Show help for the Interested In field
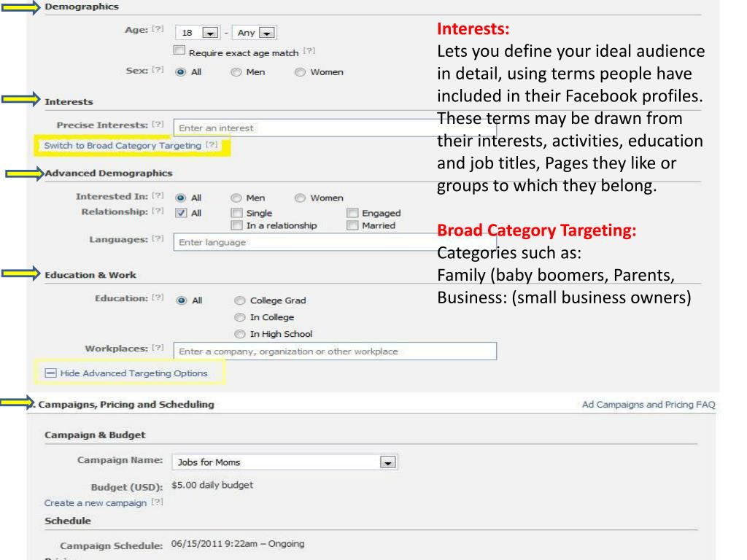Screen dimensions: 747x560 click(158, 195)
